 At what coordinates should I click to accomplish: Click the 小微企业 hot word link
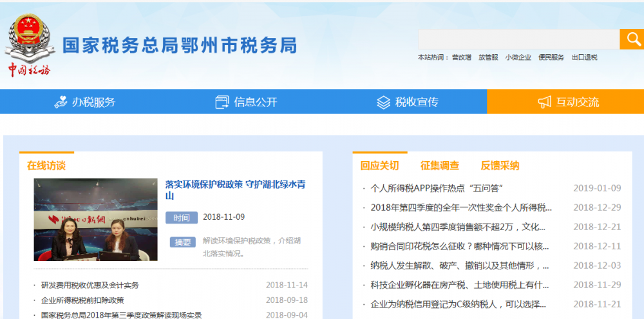click(518, 57)
